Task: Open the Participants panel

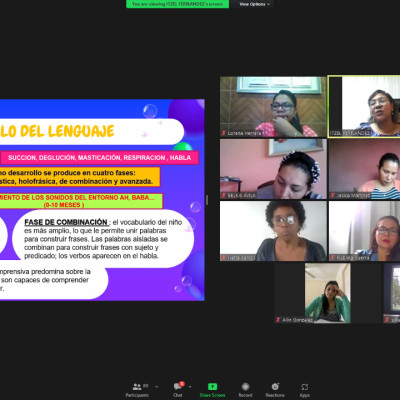Action: [x=137, y=390]
